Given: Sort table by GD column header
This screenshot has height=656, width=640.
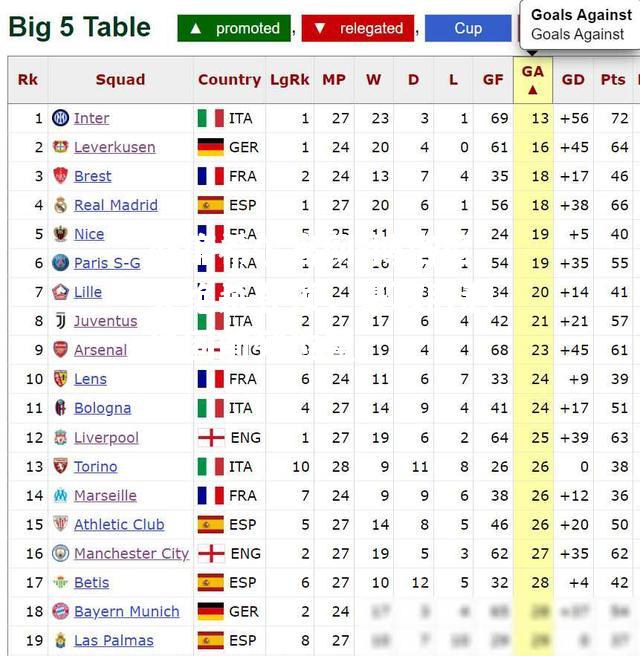Looking at the screenshot, I should coord(573,79).
